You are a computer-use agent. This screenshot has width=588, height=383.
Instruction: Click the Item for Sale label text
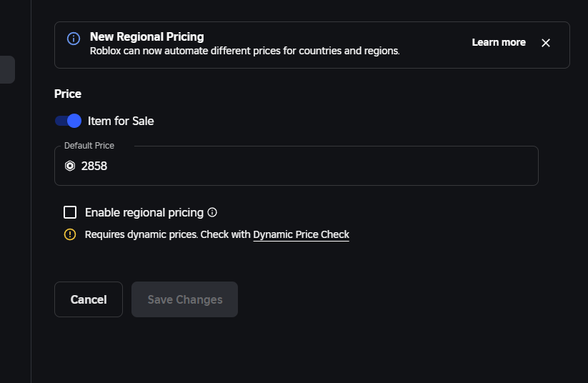coord(121,121)
